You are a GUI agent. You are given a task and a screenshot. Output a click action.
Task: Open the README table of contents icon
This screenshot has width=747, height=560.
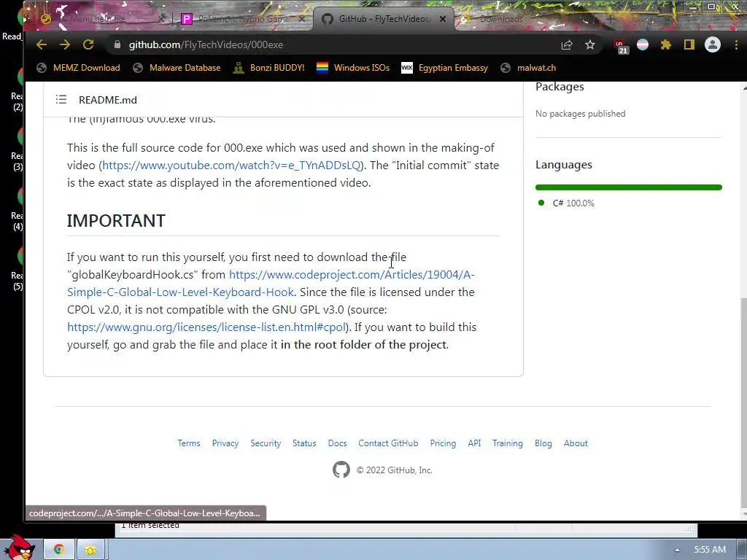click(x=61, y=99)
